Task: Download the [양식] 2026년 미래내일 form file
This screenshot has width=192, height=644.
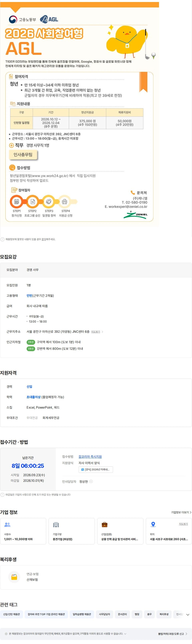Action: pos(96,470)
